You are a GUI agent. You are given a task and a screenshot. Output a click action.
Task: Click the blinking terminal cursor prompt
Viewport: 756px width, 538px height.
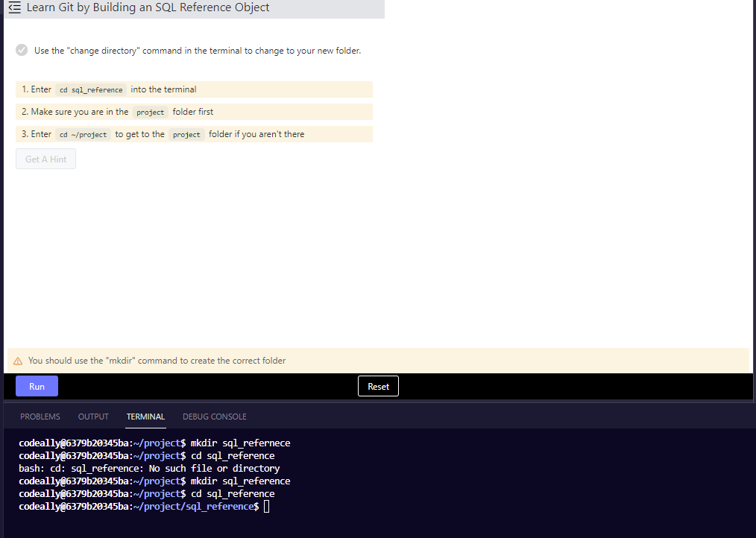click(265, 506)
